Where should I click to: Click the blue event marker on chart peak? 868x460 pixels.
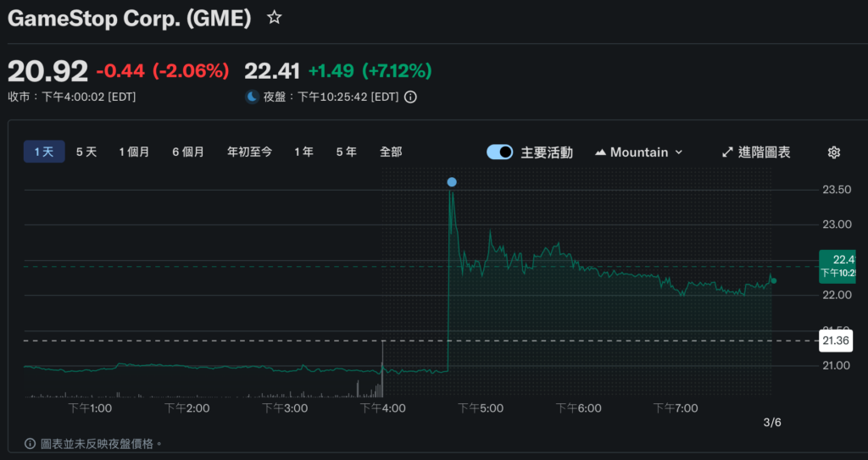(x=452, y=182)
